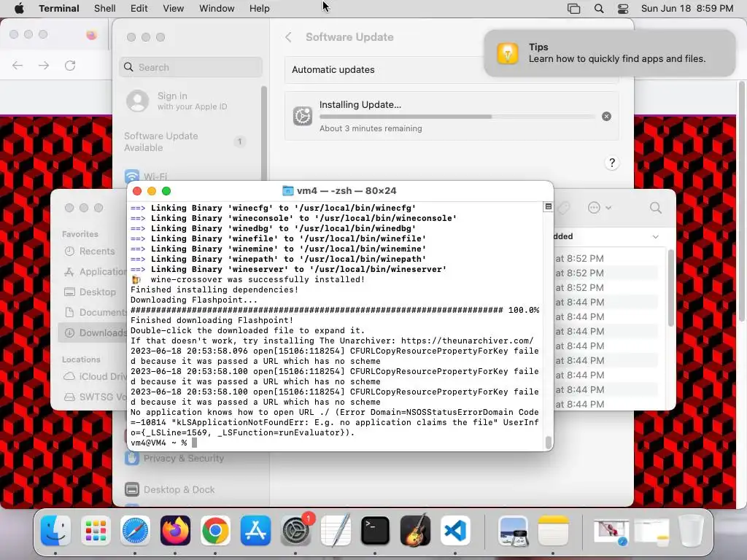This screenshot has width=747, height=560.
Task: Open the Apple menu
Action: point(19,8)
